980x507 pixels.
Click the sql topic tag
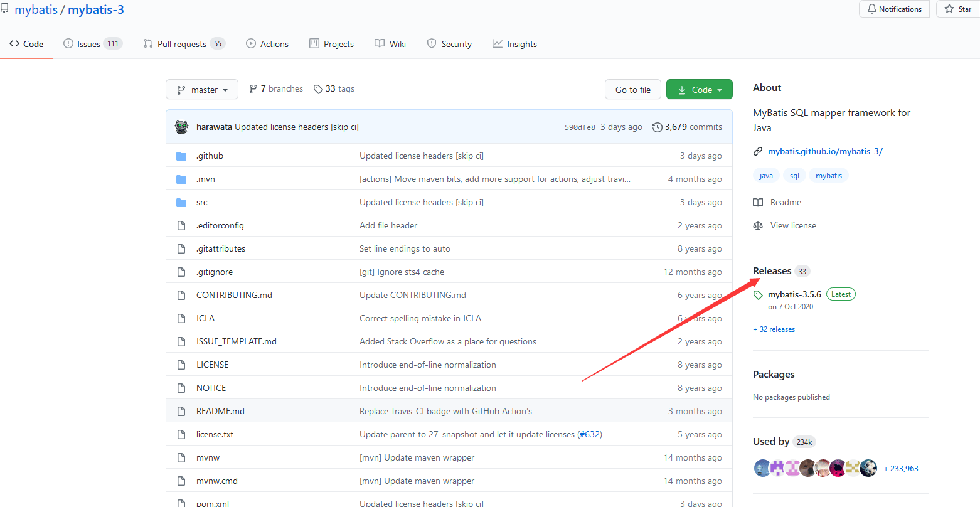794,176
